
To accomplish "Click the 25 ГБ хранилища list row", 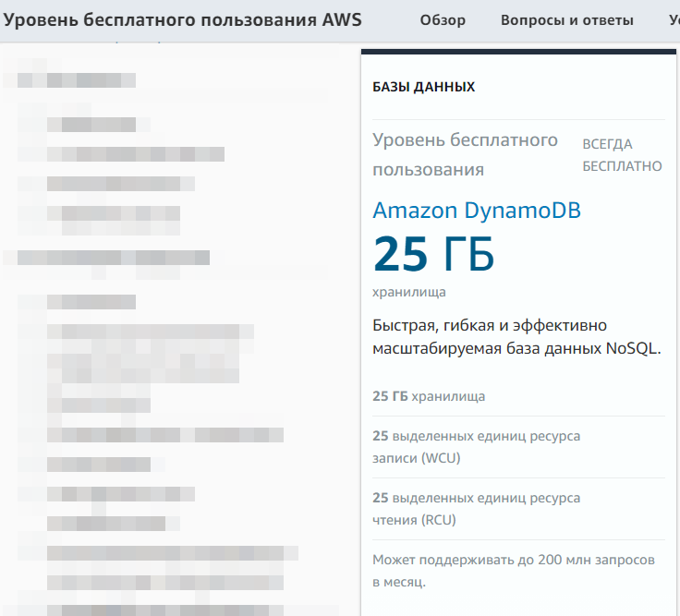I will tap(518, 396).
